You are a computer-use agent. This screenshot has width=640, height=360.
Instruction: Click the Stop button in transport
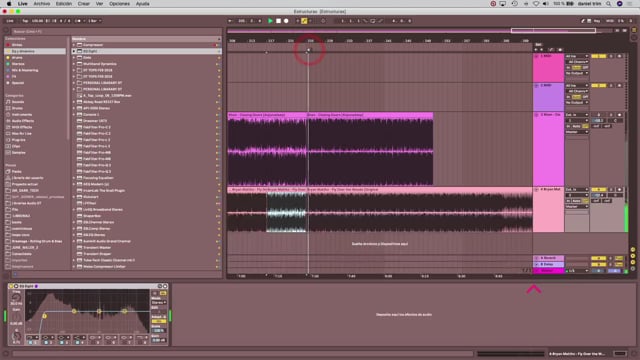[x=278, y=21]
